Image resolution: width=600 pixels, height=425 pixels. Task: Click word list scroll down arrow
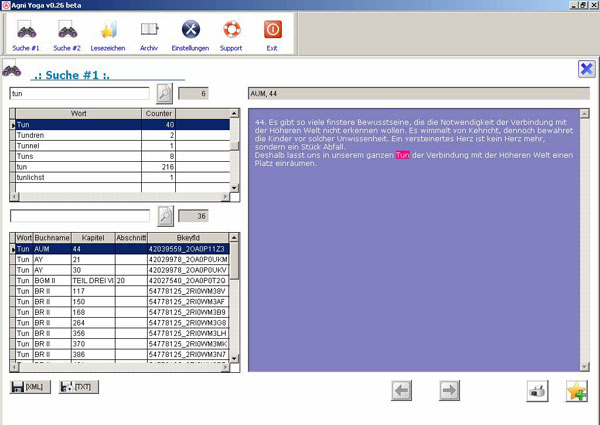click(234, 188)
